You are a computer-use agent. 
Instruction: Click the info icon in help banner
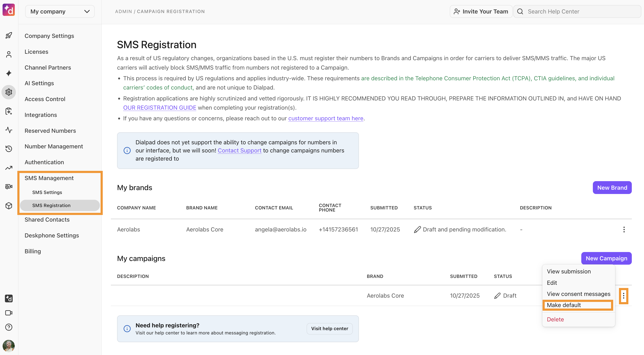(x=127, y=329)
